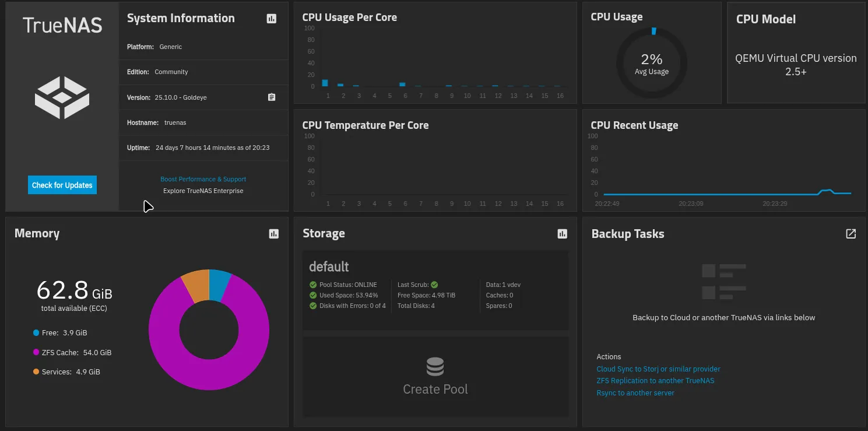This screenshot has height=431, width=868.
Task: Click the Spares: 0 text
Action: pos(499,306)
